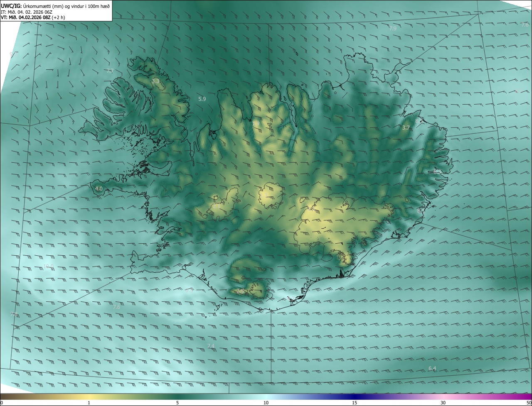Click the 9.2 value on the map

14,54
